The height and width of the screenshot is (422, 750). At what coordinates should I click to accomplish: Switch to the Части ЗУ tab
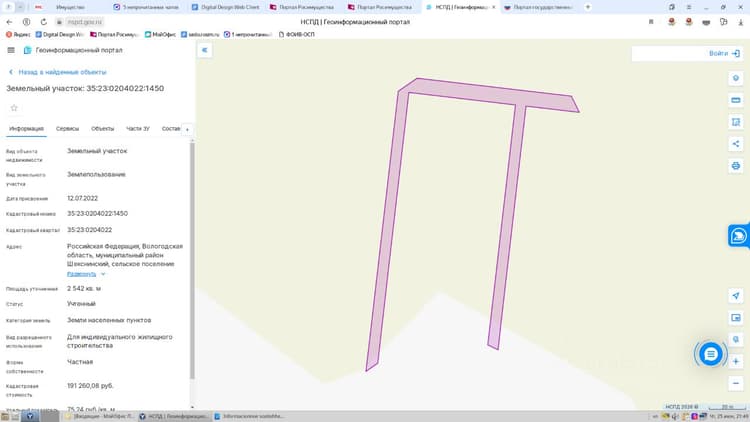pyautogui.click(x=138, y=129)
